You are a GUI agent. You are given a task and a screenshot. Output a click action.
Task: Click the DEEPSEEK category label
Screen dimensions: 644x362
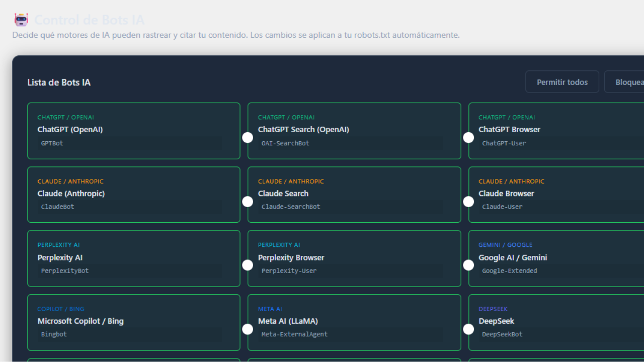pyautogui.click(x=493, y=309)
